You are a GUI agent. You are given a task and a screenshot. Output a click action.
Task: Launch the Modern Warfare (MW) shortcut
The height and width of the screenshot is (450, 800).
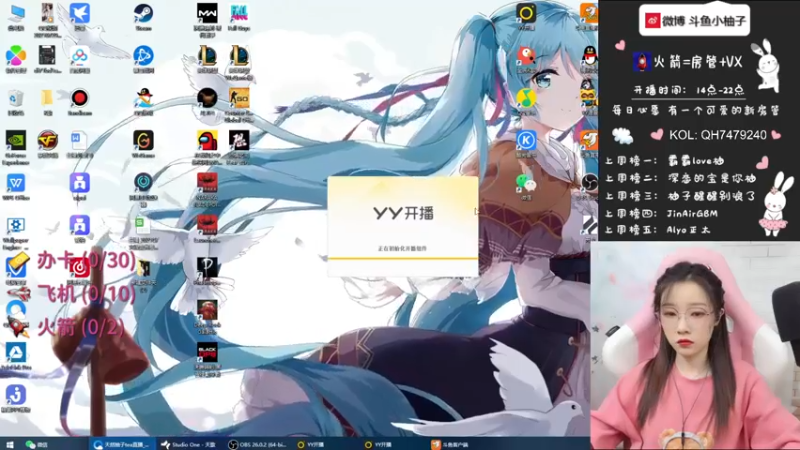click(207, 13)
